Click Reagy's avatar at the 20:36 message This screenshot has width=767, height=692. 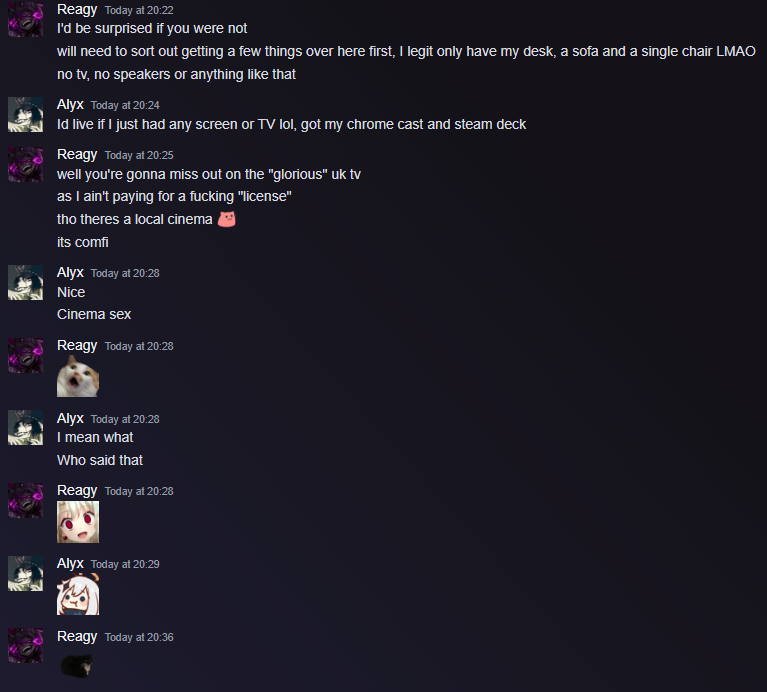25,646
